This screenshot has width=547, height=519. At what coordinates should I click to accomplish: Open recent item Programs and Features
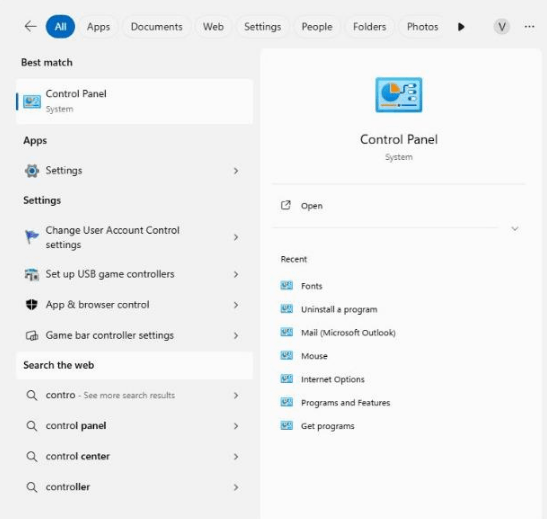[x=345, y=403]
